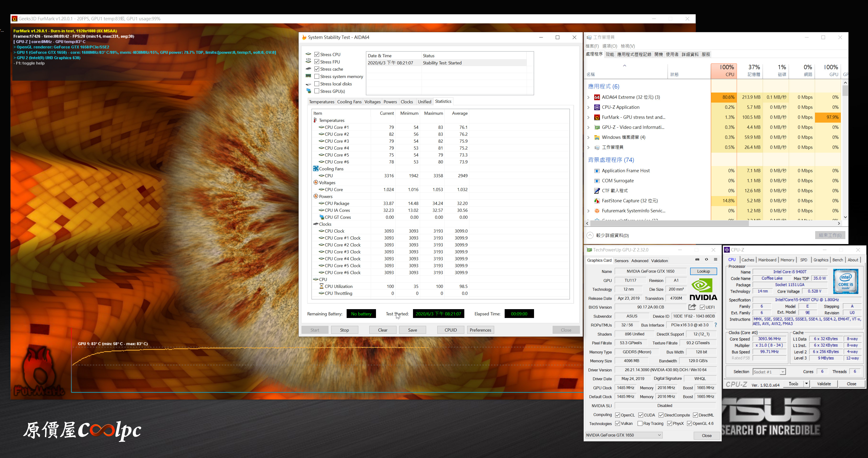Screen dimensions: 868x458
Task: Click CPUID button in AIDA64
Action: pos(450,330)
